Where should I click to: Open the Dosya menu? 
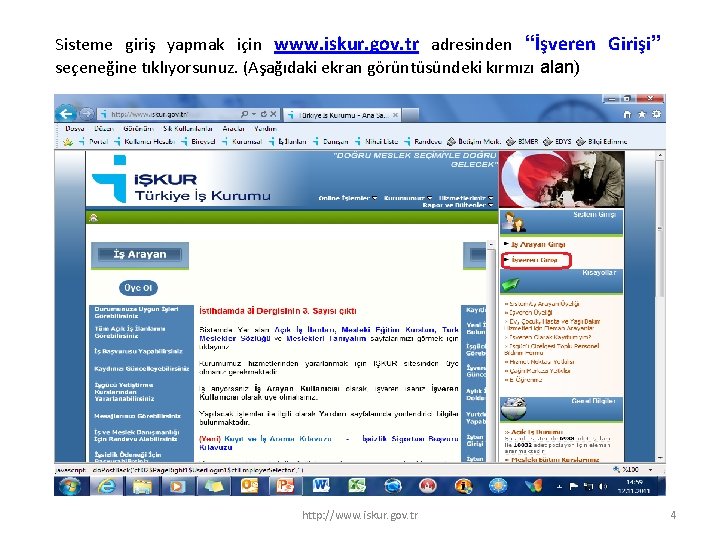(74, 129)
